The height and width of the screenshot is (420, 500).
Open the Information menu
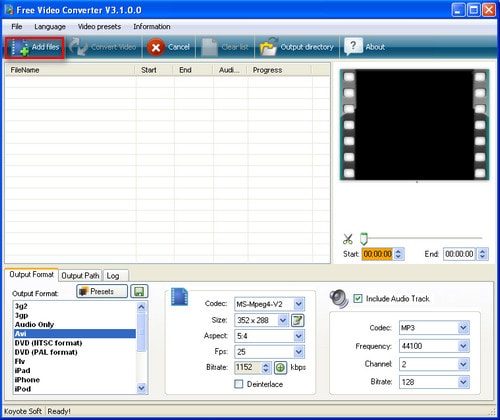pos(152,27)
